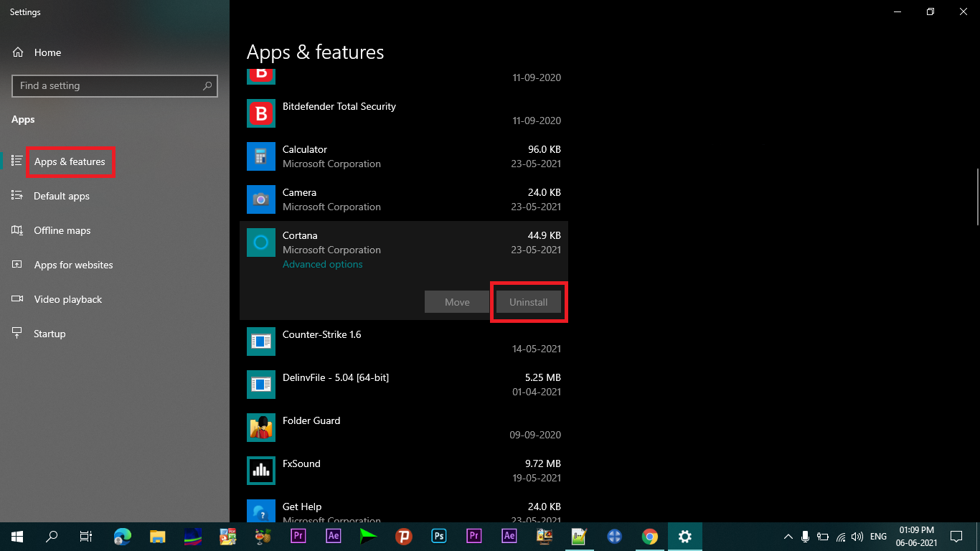The image size is (980, 551).
Task: Click the 9.72 MB size value
Action: pyautogui.click(x=543, y=463)
